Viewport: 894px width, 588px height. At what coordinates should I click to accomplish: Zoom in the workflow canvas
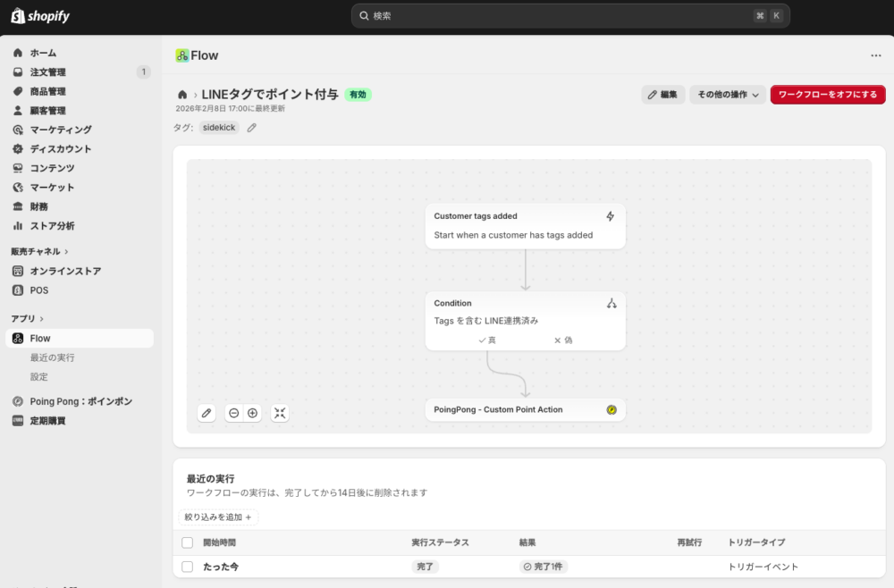click(x=253, y=413)
